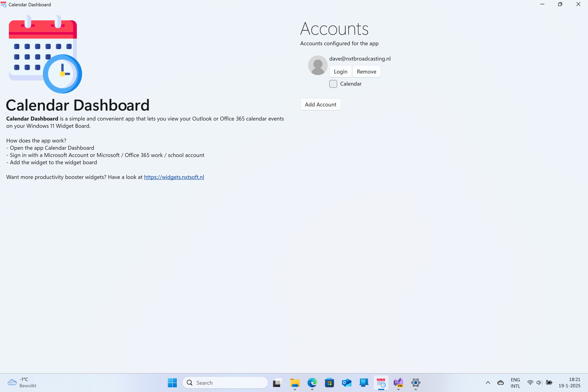Open Visual Studio Preview from the taskbar

398,383
